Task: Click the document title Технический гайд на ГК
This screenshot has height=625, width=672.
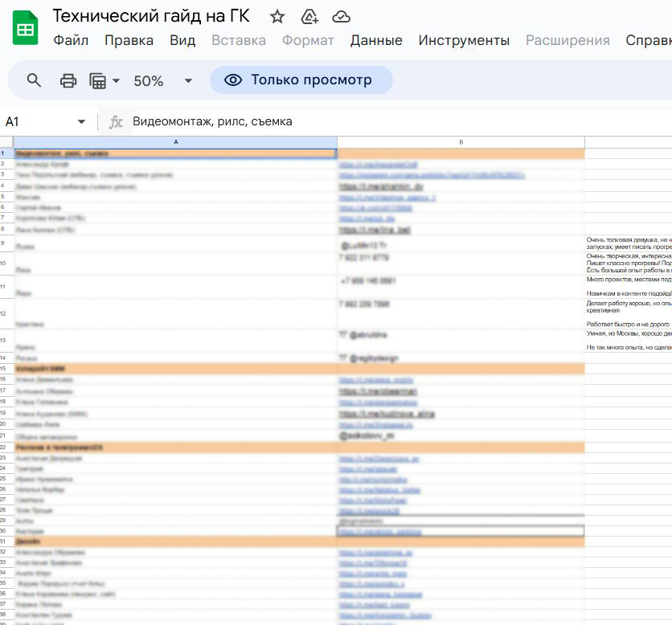Action: click(x=151, y=16)
